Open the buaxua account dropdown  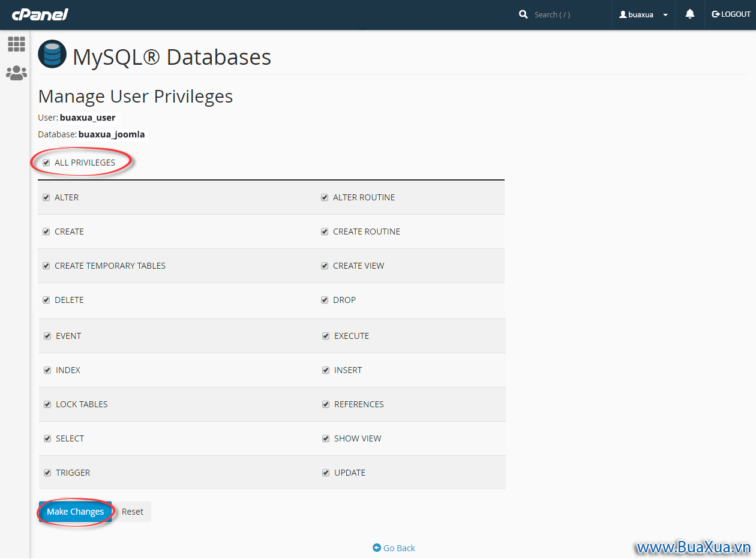point(643,14)
